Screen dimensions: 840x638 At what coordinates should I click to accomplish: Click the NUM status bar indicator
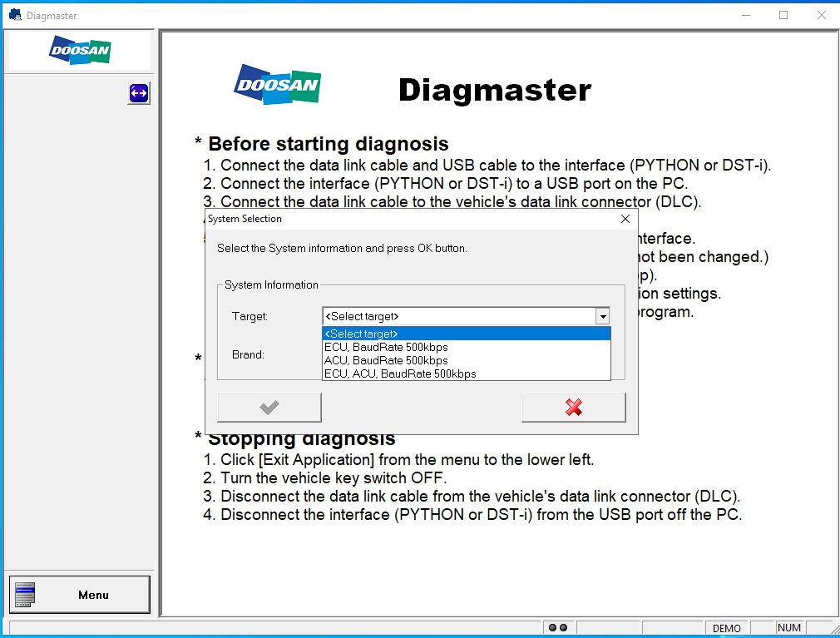[x=789, y=628]
